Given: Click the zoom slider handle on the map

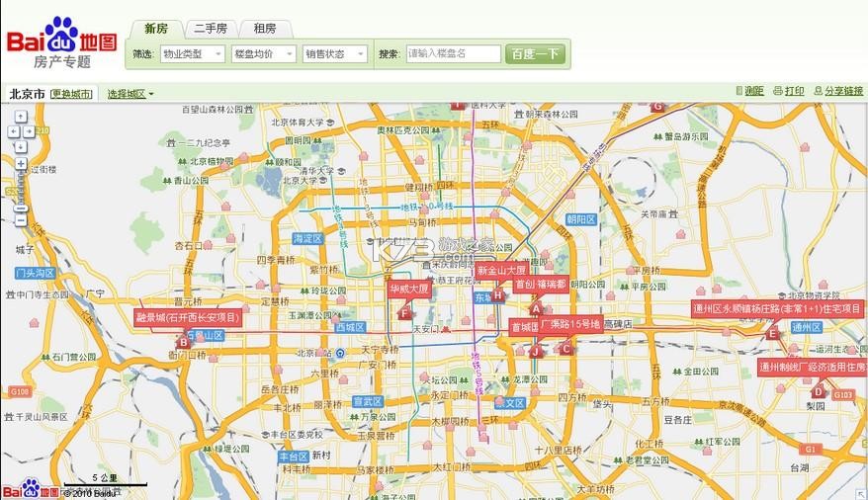Looking at the screenshot, I should click(x=21, y=208).
